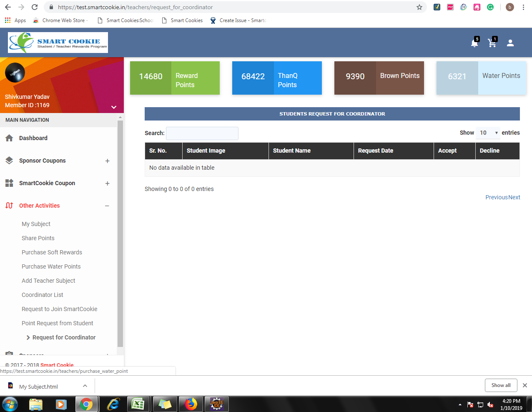Open the Show entries dropdown

(488, 133)
